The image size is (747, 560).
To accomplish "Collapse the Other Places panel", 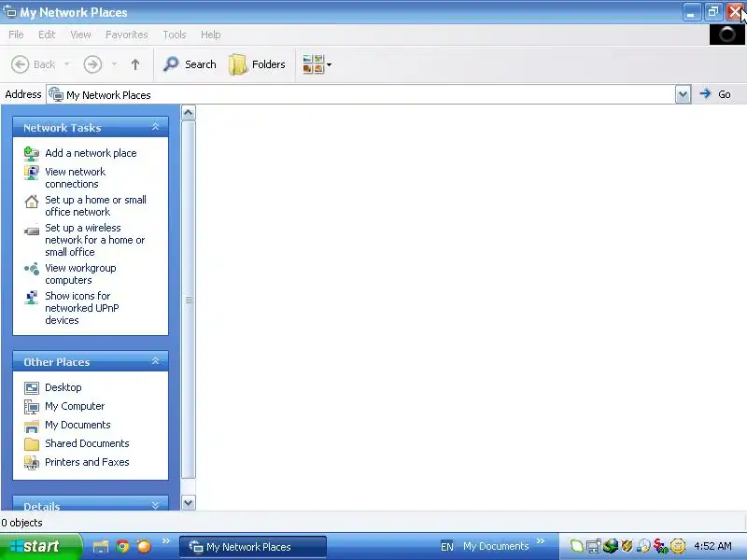I will coord(155,361).
